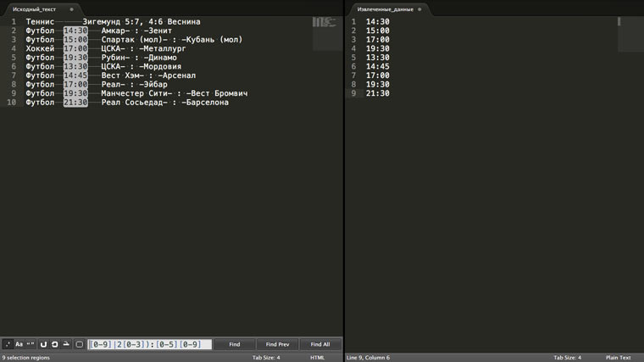
Task: Click line number 1 in right pane gutter
Action: (x=353, y=22)
